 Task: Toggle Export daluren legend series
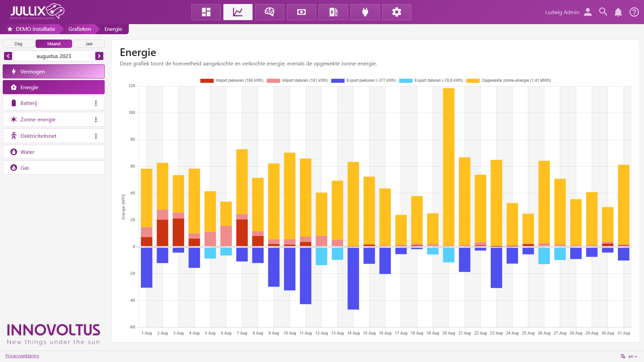click(x=438, y=80)
